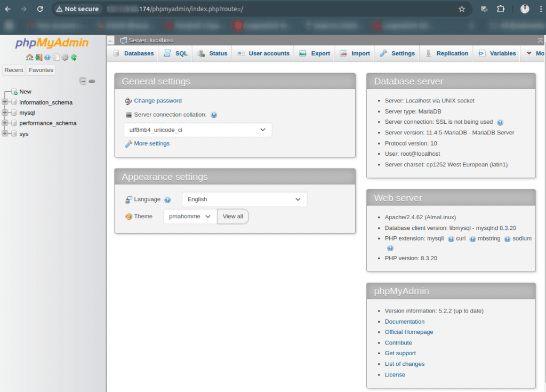The image size is (546, 392).
Task: Click page-related settings icon at top right
Action: [540, 41]
